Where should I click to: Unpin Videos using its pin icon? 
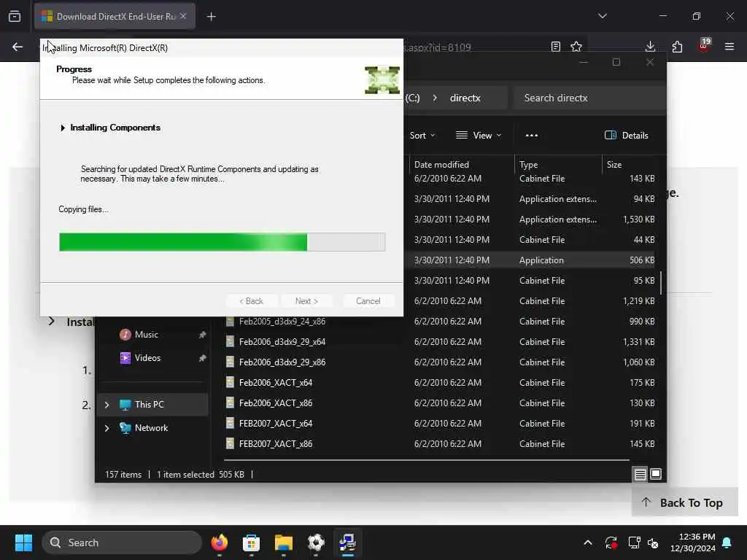202,358
